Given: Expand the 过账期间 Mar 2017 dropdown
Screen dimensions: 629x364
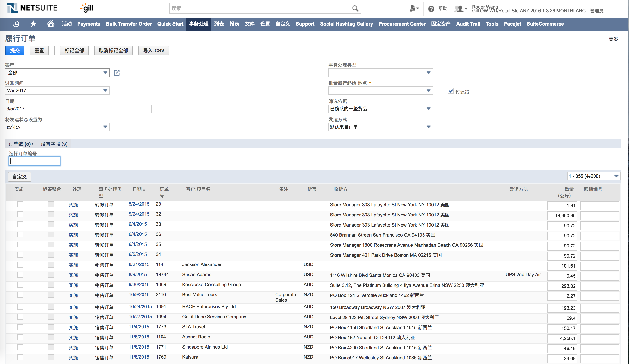Looking at the screenshot, I should pos(105,90).
